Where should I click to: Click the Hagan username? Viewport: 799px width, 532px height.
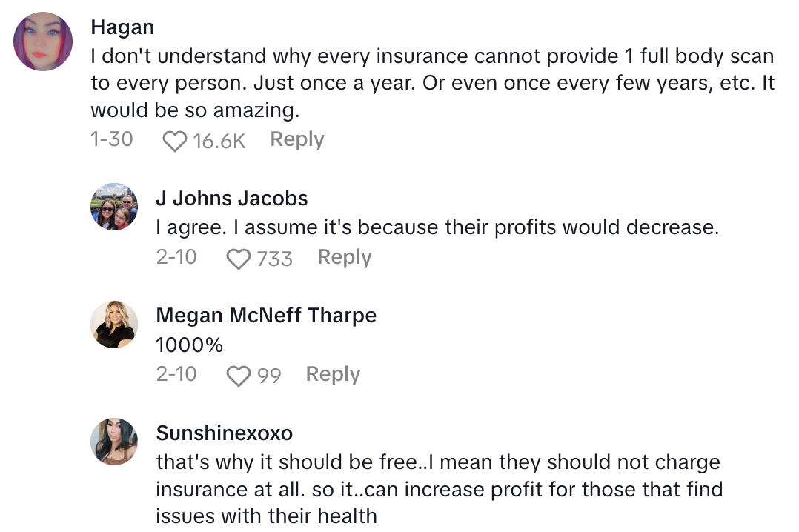click(122, 27)
